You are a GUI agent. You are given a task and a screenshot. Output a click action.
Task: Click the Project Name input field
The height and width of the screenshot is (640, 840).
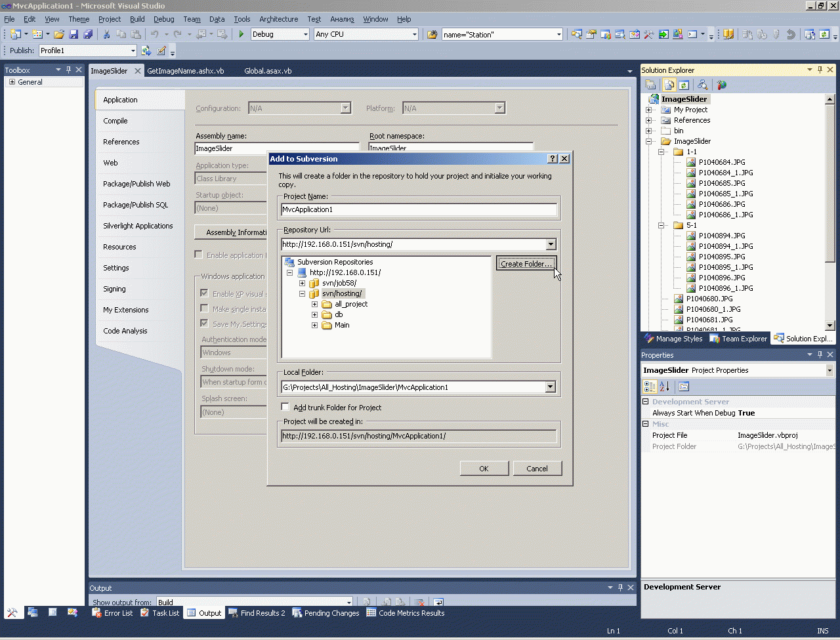(x=419, y=210)
